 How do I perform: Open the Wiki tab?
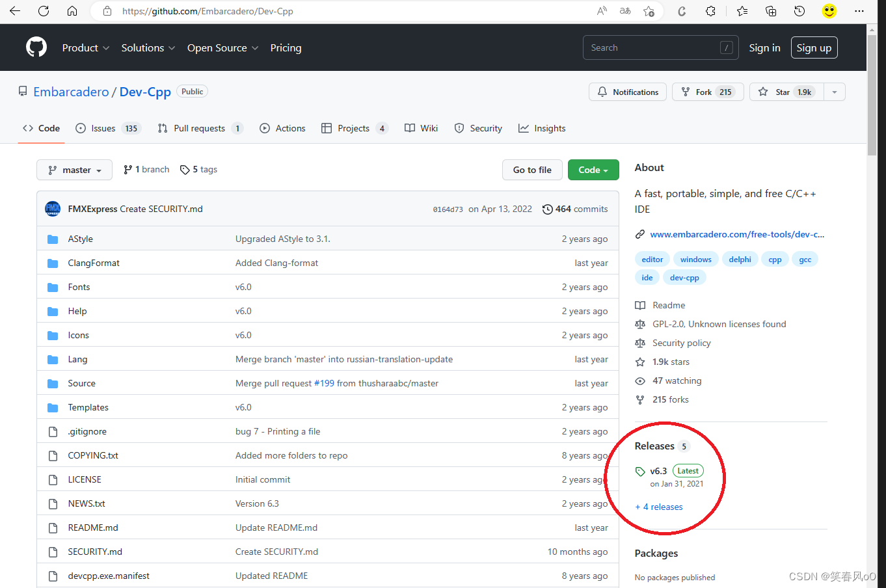tap(421, 128)
